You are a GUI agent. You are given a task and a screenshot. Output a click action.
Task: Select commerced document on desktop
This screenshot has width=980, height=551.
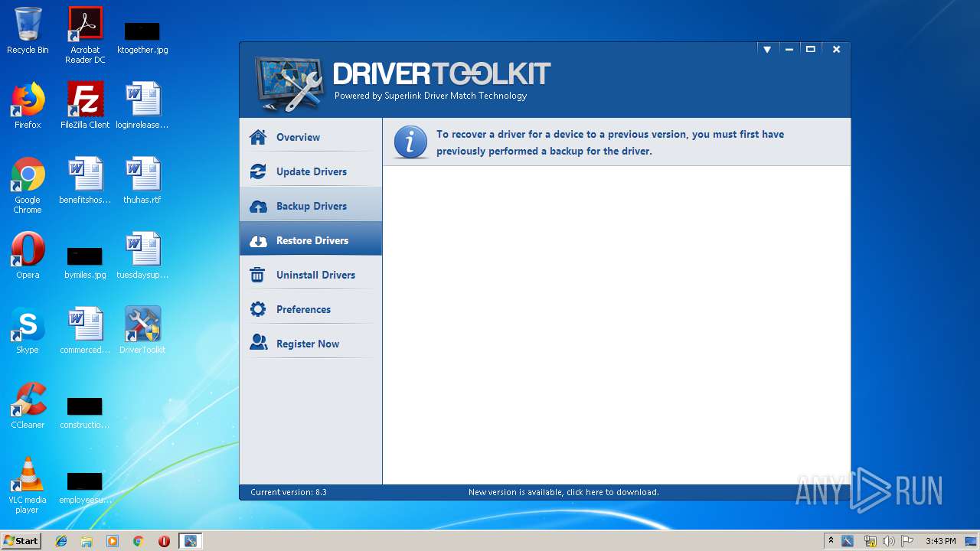click(85, 331)
